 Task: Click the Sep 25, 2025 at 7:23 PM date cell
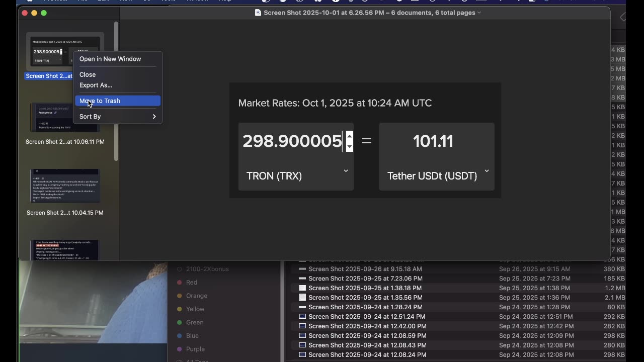click(534, 279)
